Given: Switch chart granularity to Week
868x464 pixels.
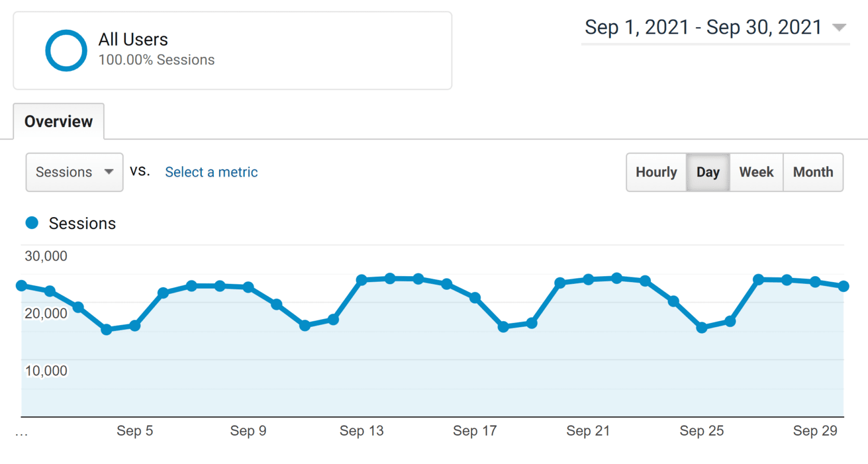Looking at the screenshot, I should [756, 172].
